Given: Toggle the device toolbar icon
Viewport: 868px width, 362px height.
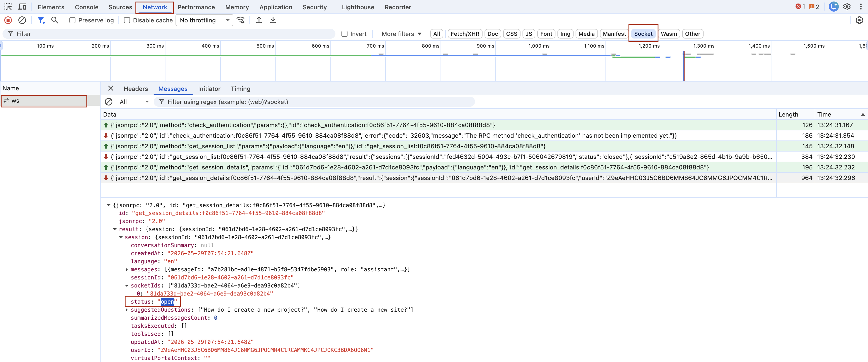Looking at the screenshot, I should [x=22, y=7].
